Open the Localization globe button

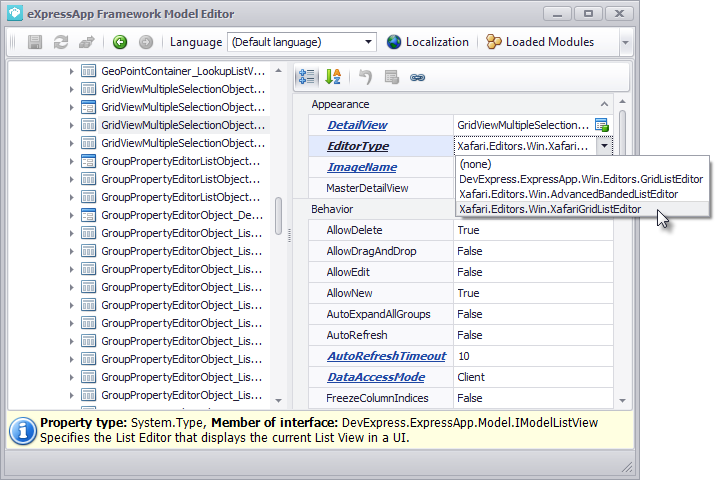428,42
